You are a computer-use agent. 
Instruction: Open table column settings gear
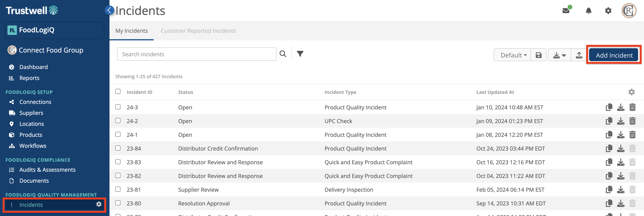point(631,92)
